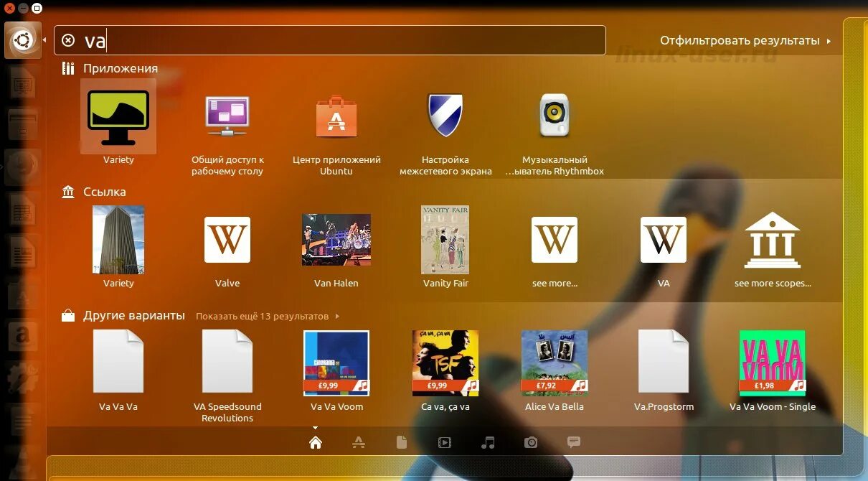Open the 'VA Speedsound Revolutions' file

227,361
